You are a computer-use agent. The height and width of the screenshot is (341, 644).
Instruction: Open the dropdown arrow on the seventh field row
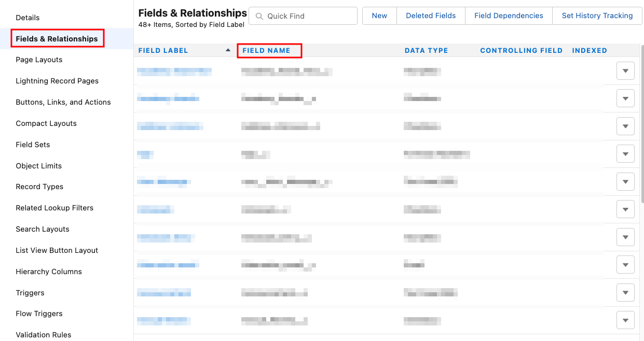coord(625,238)
